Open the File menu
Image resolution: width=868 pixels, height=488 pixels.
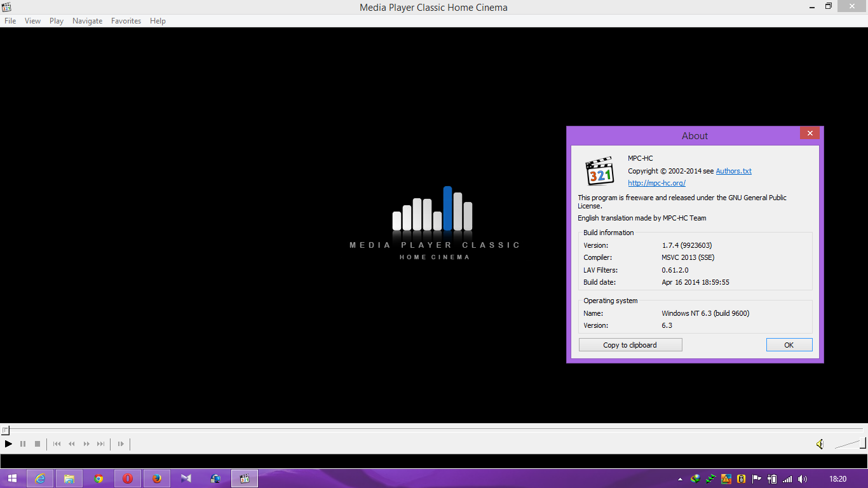point(10,21)
